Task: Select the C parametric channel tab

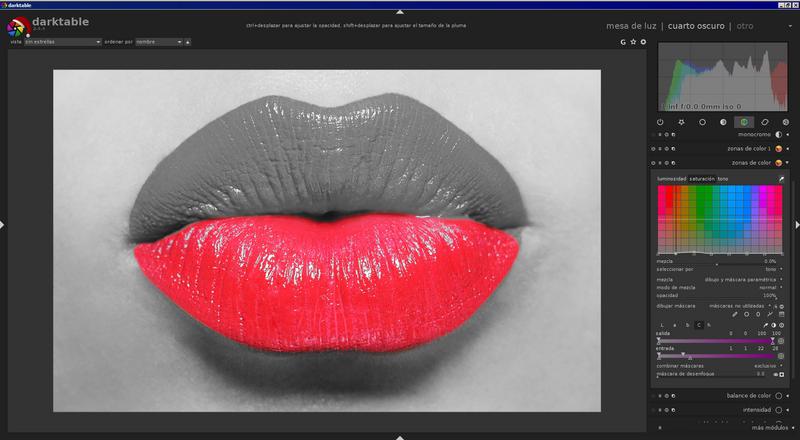Action: 699,325
